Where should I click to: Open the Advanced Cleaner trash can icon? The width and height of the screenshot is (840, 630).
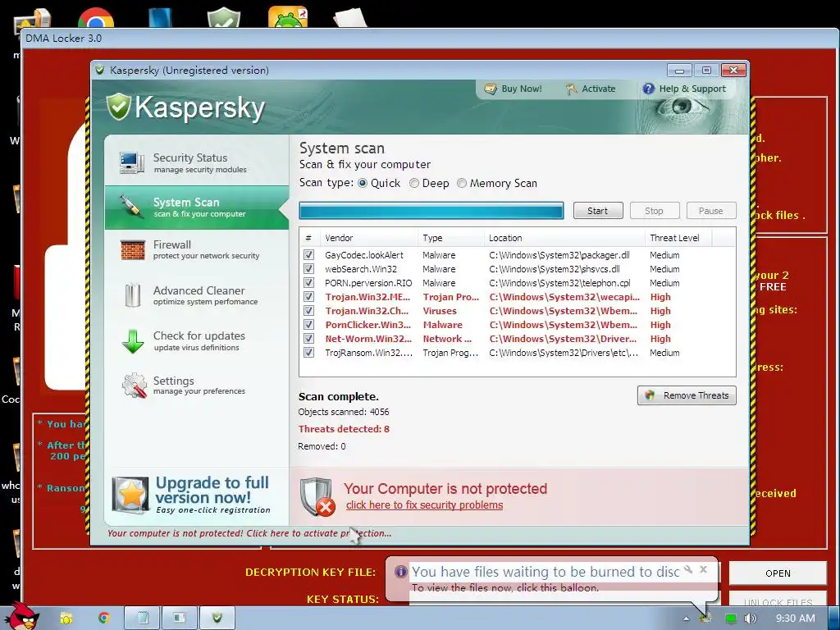132,295
